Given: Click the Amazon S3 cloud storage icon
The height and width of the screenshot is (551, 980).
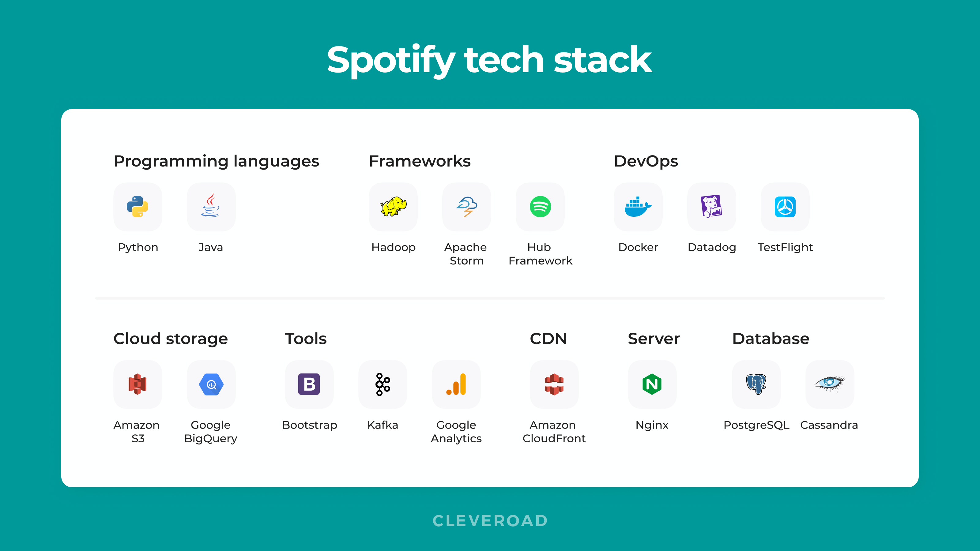Looking at the screenshot, I should click(x=137, y=384).
